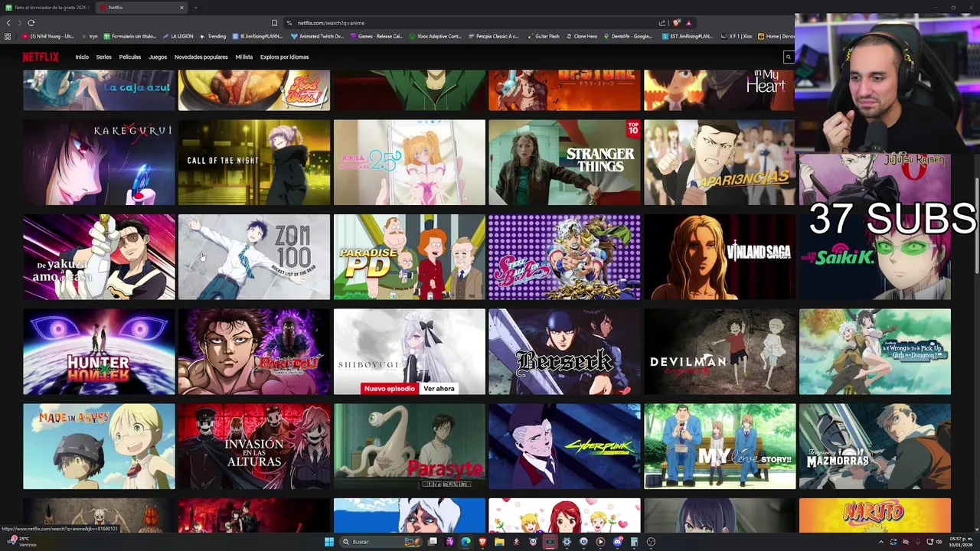Open the Kakegurui title card

pyautogui.click(x=99, y=162)
